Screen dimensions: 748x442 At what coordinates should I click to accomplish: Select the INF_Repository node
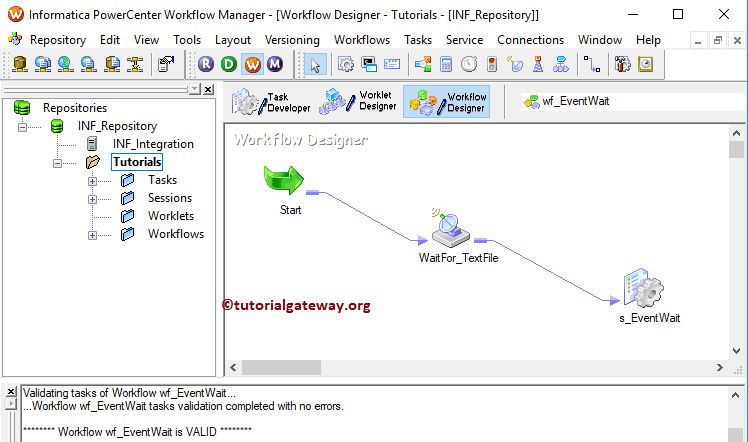[117, 126]
